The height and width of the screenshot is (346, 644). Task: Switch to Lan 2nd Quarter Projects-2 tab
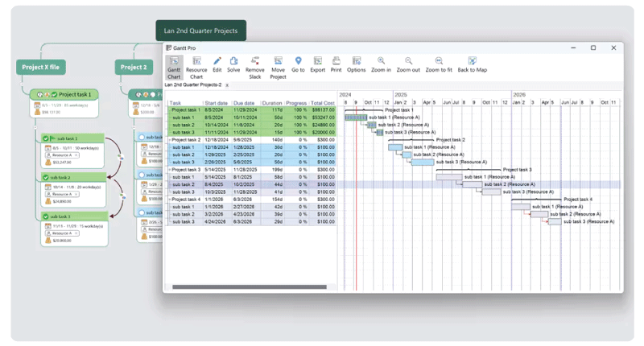point(193,85)
